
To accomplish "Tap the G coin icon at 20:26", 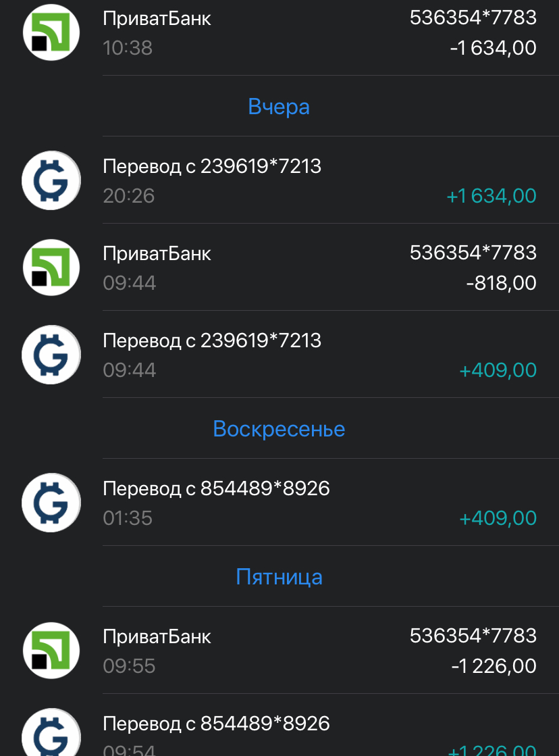I will coord(51,180).
